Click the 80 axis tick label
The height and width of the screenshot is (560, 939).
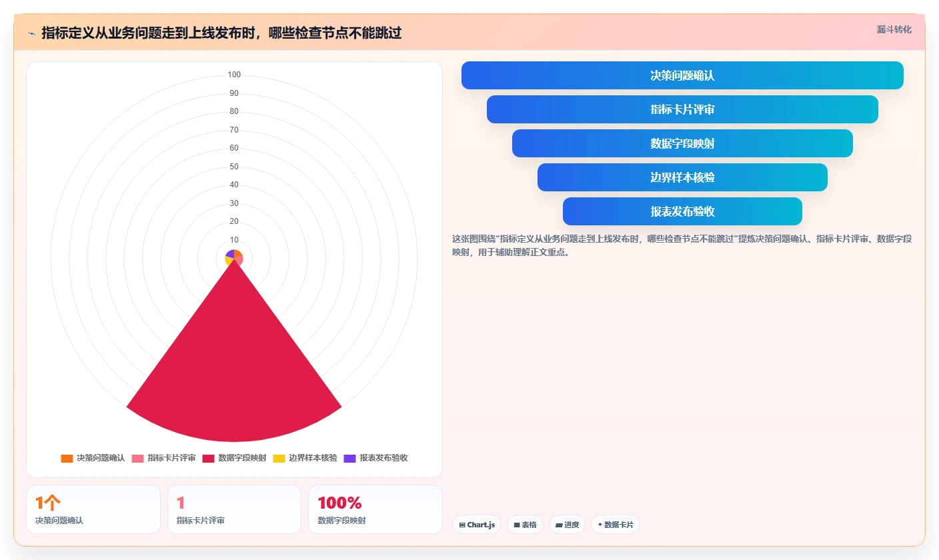coord(234,111)
